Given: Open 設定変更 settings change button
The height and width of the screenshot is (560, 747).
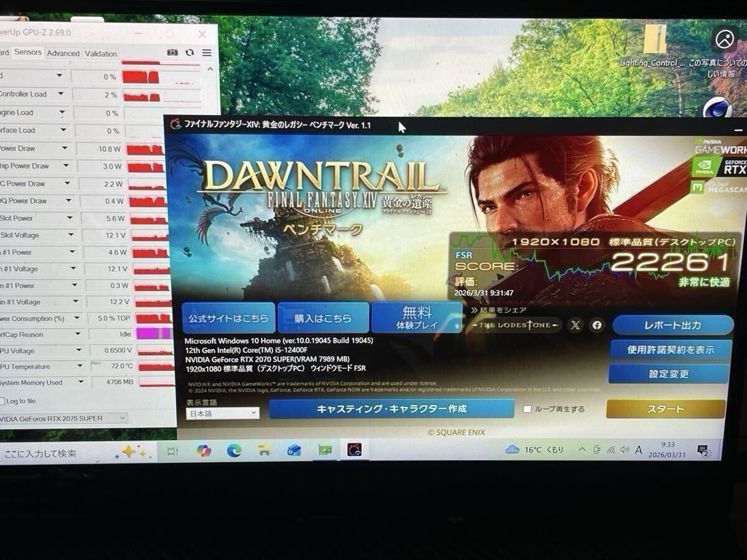Looking at the screenshot, I should tap(669, 374).
